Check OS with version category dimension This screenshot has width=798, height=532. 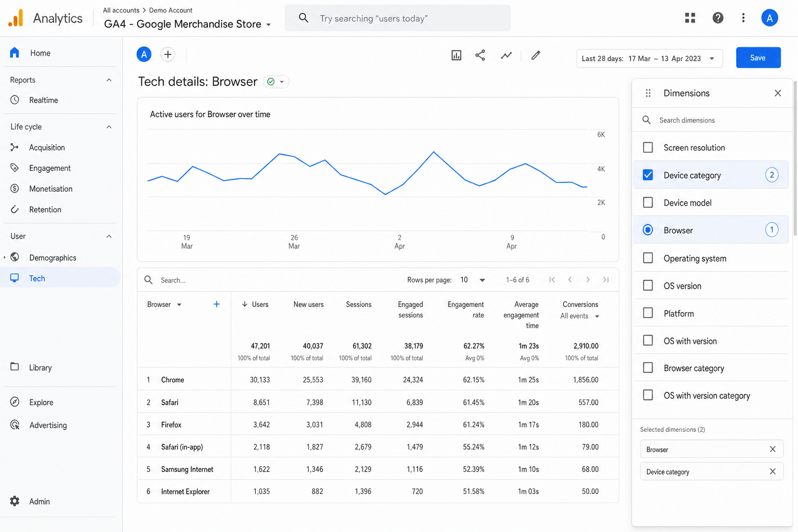coord(648,395)
